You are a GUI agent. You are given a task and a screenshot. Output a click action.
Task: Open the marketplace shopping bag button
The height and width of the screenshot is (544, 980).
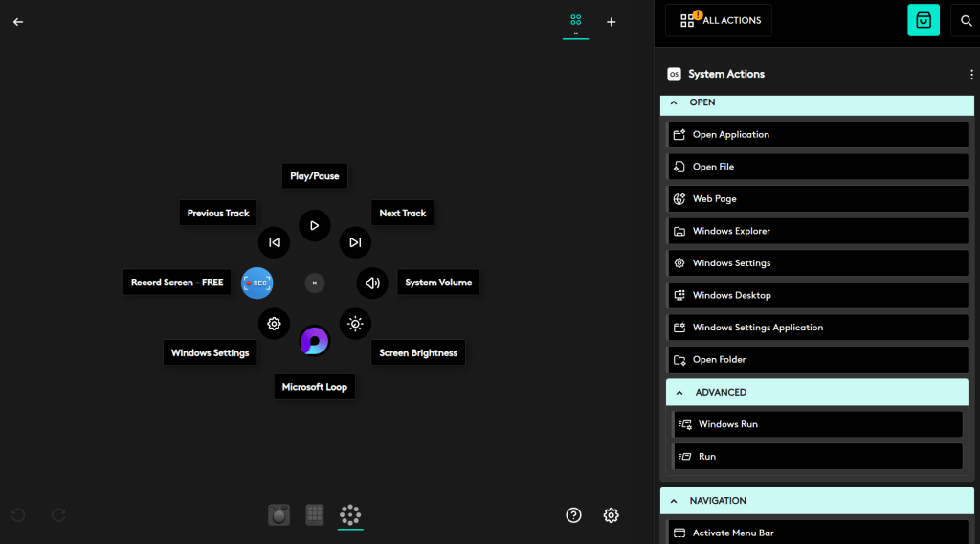[x=924, y=20]
